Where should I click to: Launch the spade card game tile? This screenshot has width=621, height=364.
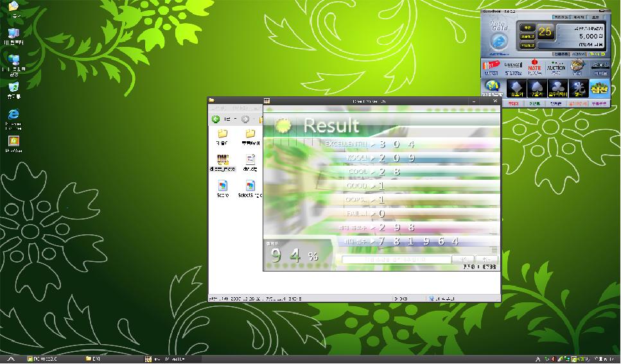point(537,89)
